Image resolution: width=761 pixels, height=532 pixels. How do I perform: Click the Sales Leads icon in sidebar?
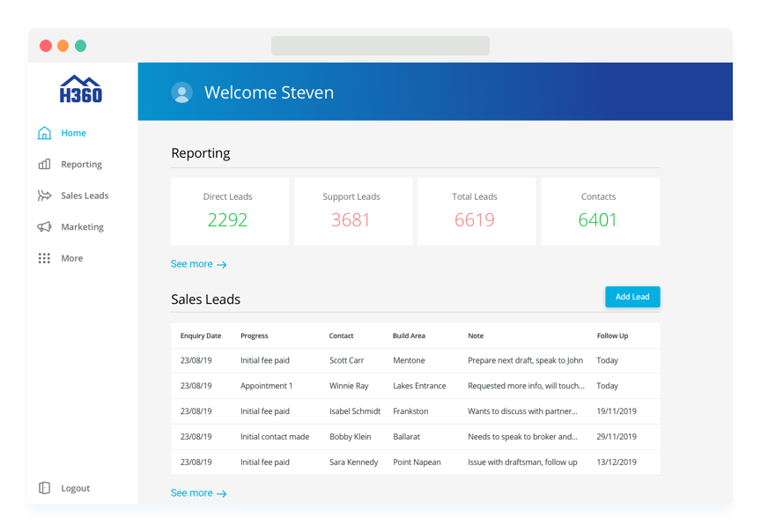tap(44, 196)
